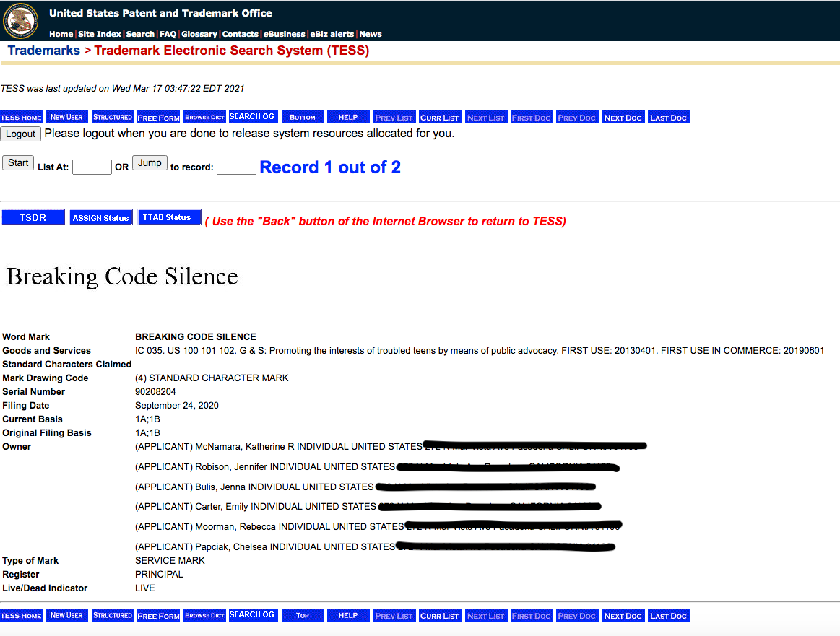Open Last Doc in top toolbar
The width and height of the screenshot is (840, 636).
click(x=668, y=117)
